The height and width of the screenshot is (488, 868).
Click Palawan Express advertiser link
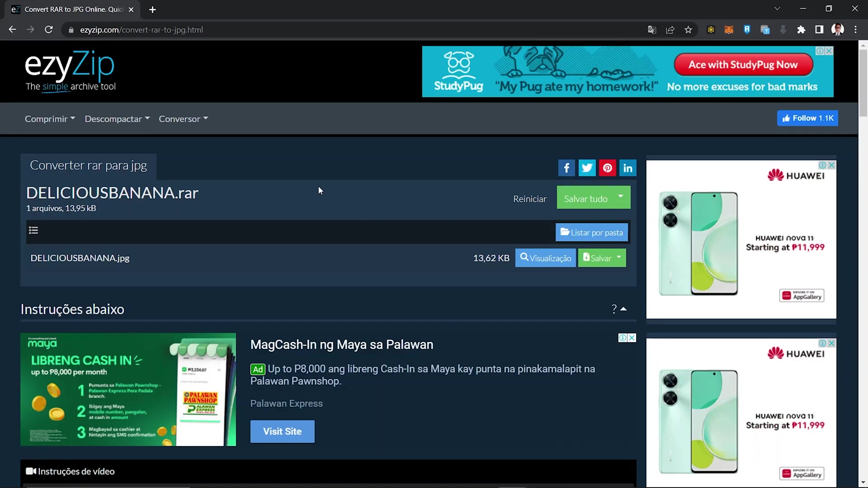(x=287, y=404)
